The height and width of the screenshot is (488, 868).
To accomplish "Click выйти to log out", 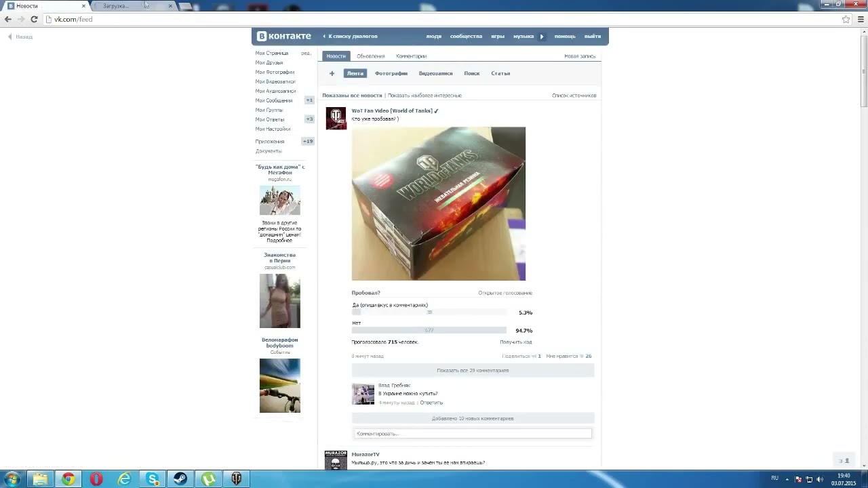I will (x=593, y=37).
